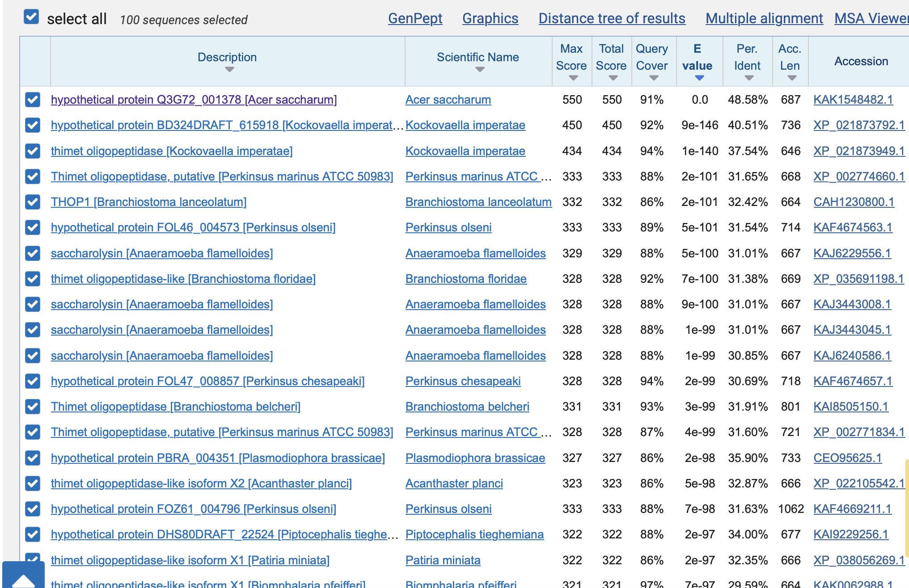Sort by Query Cover column arrow

tap(654, 78)
